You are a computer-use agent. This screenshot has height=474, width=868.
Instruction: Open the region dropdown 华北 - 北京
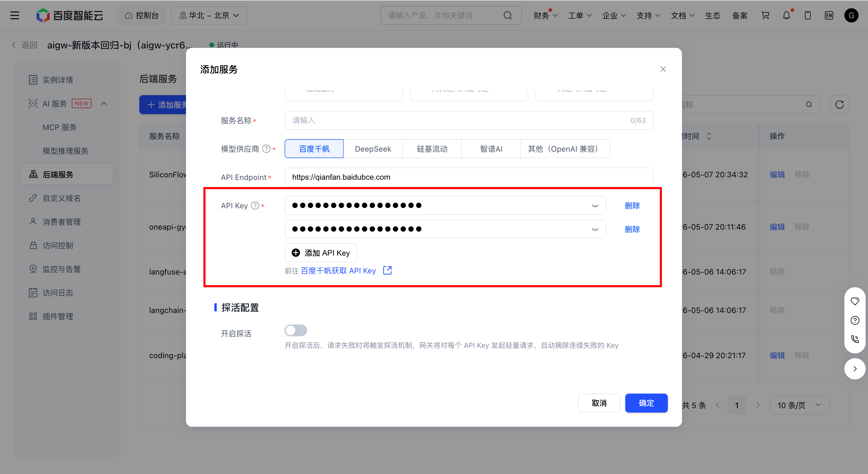tap(209, 16)
